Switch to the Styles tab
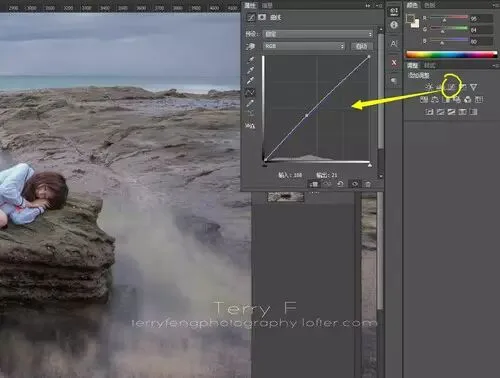 [x=430, y=65]
